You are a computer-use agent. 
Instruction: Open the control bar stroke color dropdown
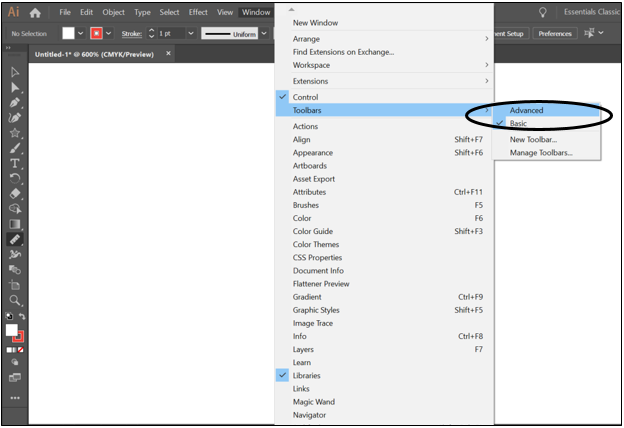point(108,33)
